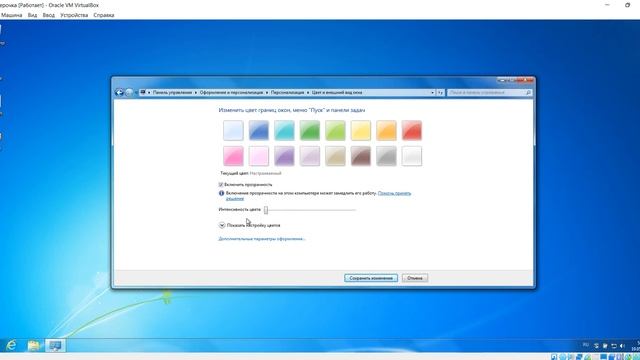Pick the lime green color swatch

[x=335, y=130]
